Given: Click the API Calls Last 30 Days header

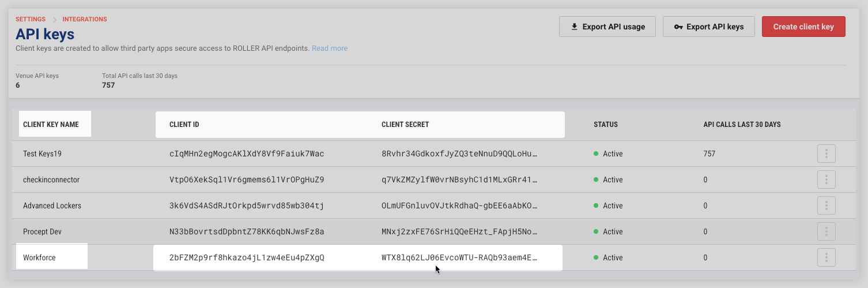Looking at the screenshot, I should pyautogui.click(x=742, y=125).
